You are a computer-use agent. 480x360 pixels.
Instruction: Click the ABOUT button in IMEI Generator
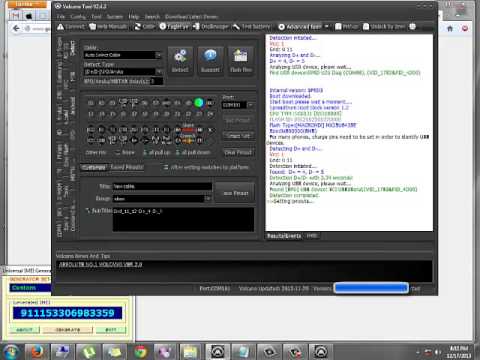(24, 330)
